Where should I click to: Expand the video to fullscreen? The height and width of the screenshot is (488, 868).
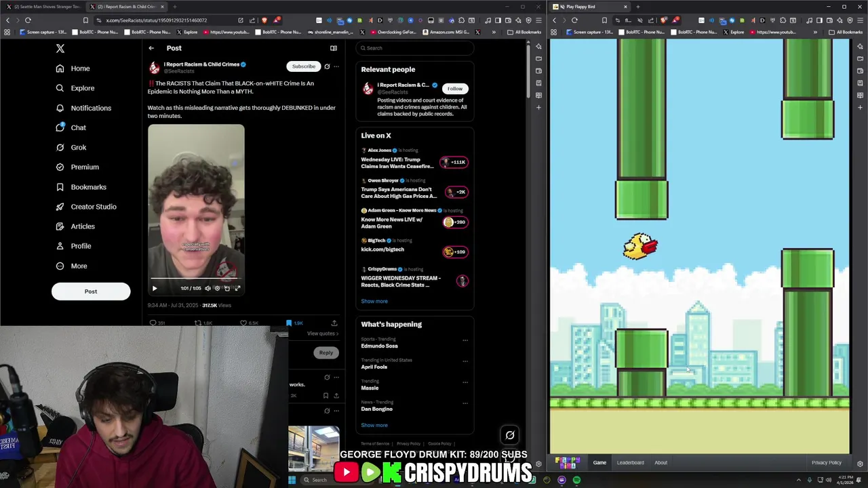click(x=237, y=288)
